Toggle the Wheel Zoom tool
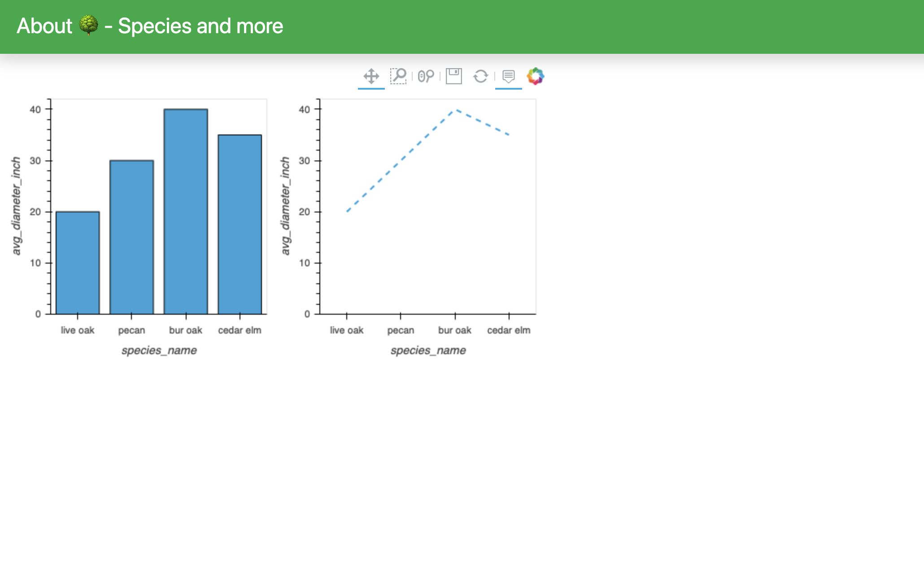 (x=426, y=76)
